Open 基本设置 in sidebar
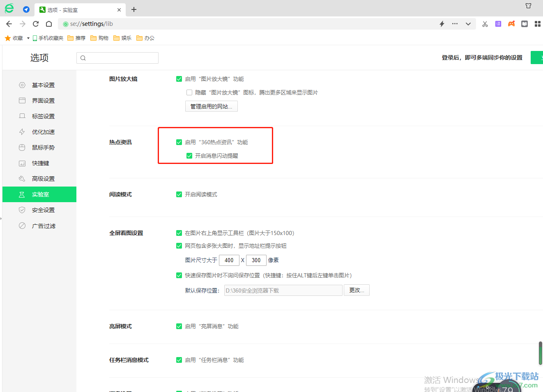Viewport: 543px width, 392px height. [39, 85]
